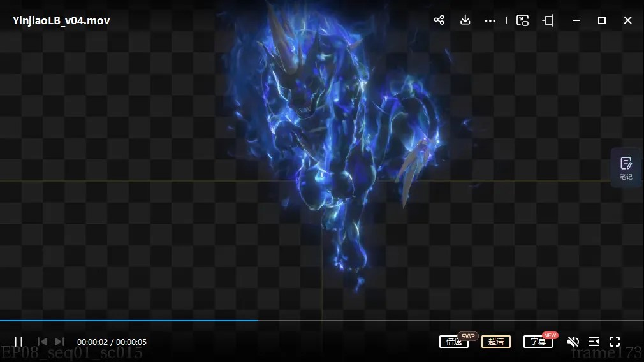Unmute the audio with speaker icon
This screenshot has height=362, width=644.
(573, 342)
